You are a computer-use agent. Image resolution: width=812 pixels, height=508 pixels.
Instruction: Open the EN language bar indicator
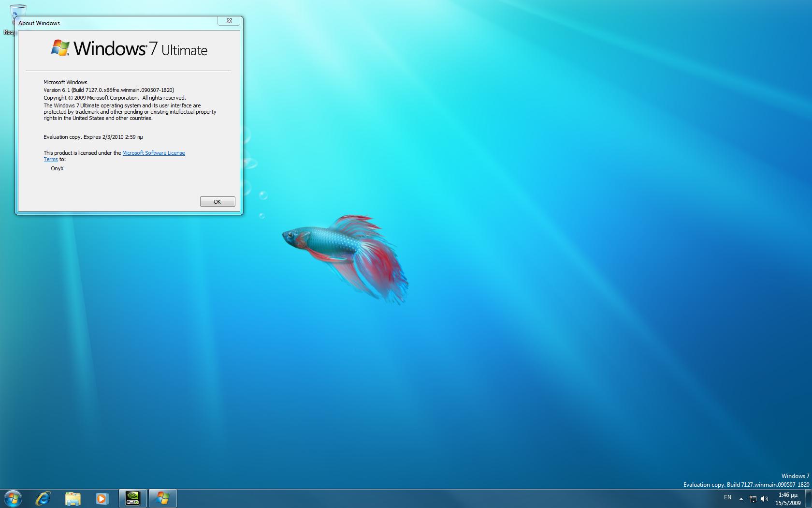click(727, 497)
